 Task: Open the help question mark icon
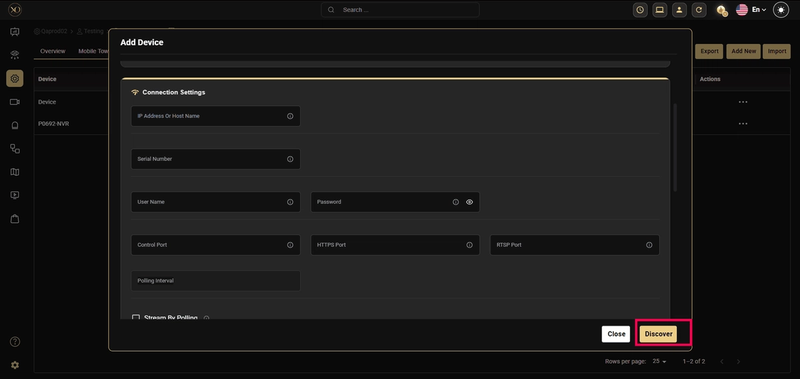tap(15, 342)
